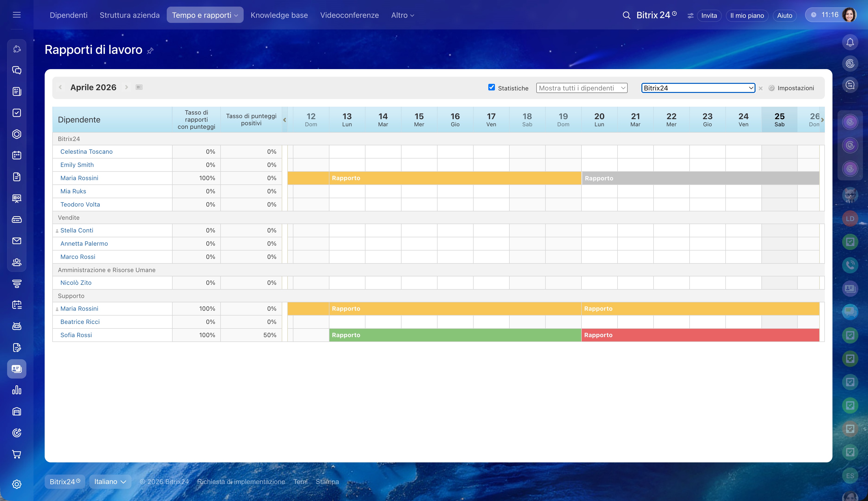Uncheck the Statistiche checkbox
This screenshot has height=501, width=868.
click(491, 87)
